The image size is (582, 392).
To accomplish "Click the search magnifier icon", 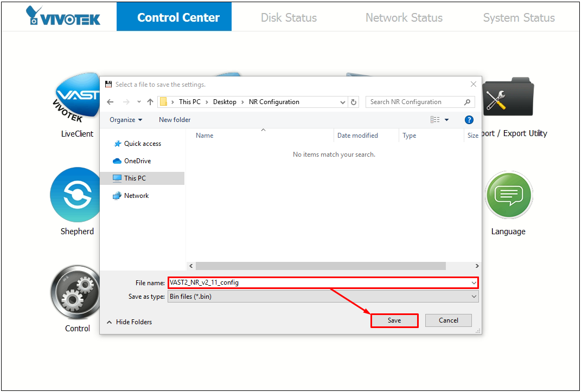I will pos(468,102).
